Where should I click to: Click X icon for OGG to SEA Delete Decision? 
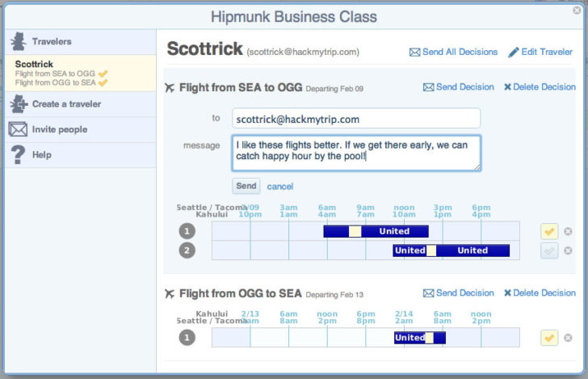point(507,293)
